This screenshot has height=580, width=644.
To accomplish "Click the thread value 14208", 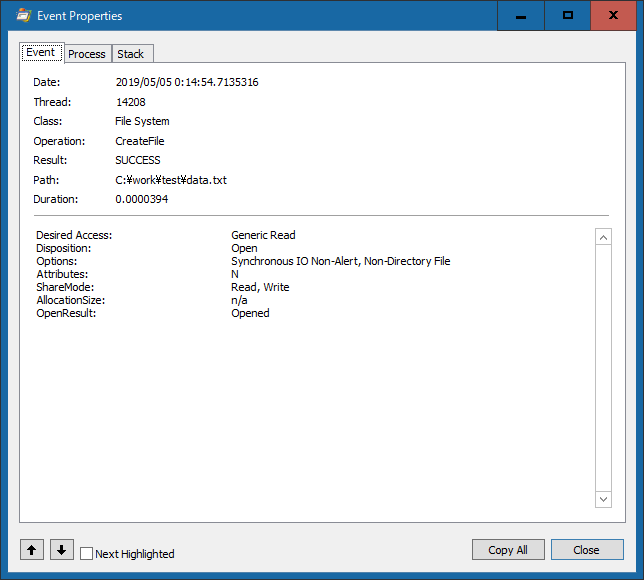I will (x=131, y=102).
